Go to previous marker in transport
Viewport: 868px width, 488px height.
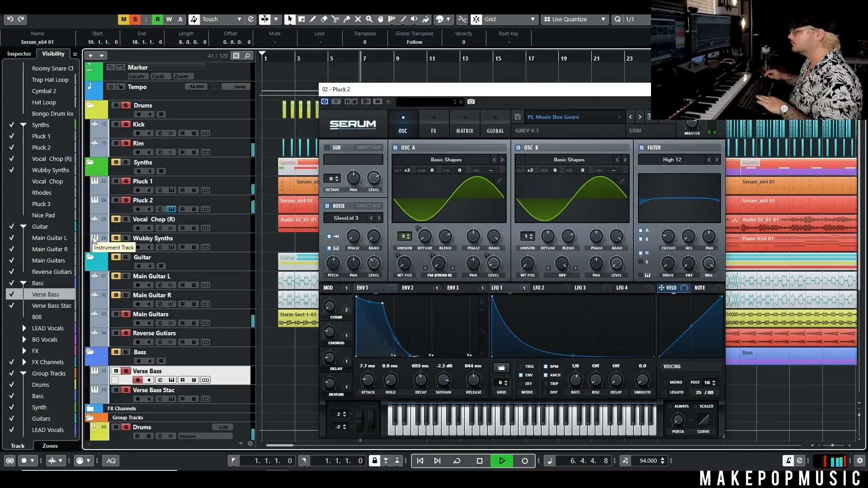click(x=420, y=460)
